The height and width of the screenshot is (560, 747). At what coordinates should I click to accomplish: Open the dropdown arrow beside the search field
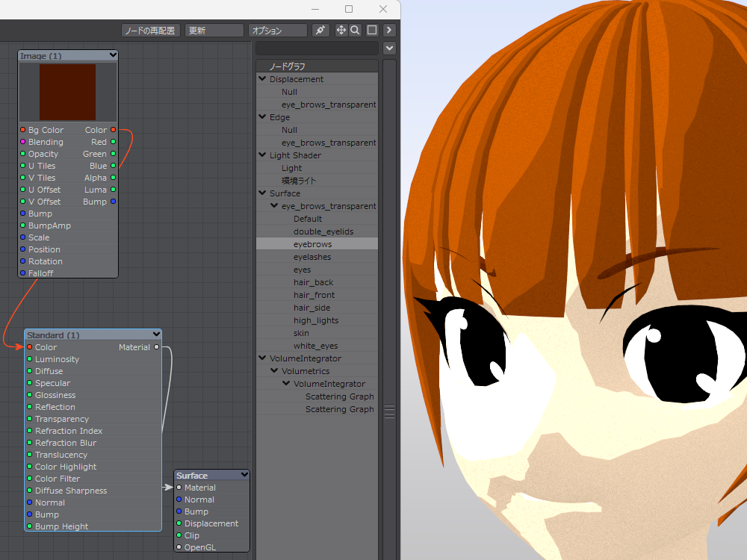(388, 49)
